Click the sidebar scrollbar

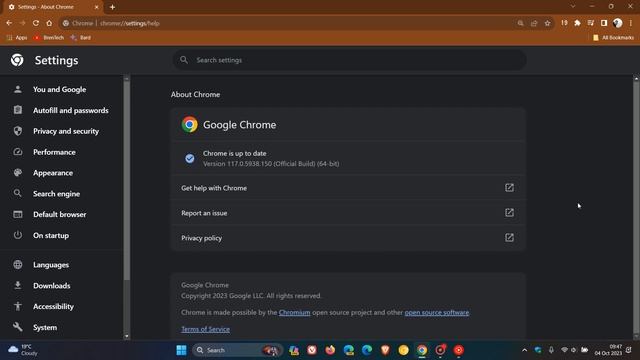click(127, 180)
